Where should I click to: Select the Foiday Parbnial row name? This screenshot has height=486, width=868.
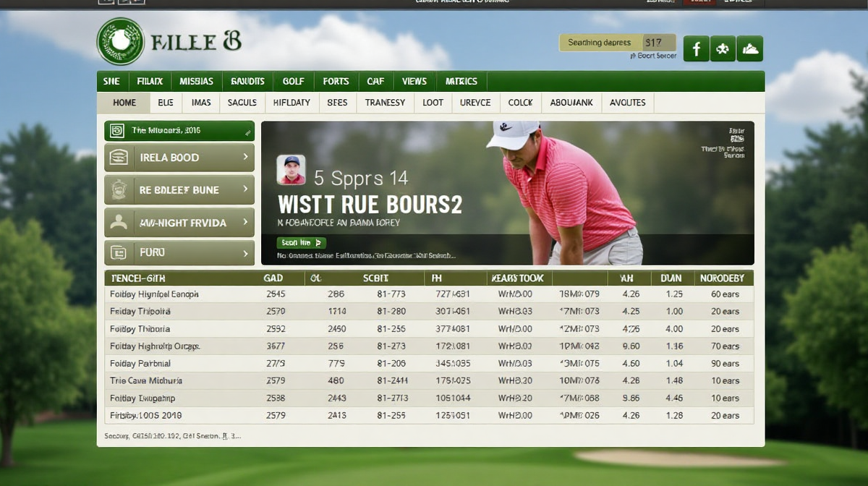(140, 364)
